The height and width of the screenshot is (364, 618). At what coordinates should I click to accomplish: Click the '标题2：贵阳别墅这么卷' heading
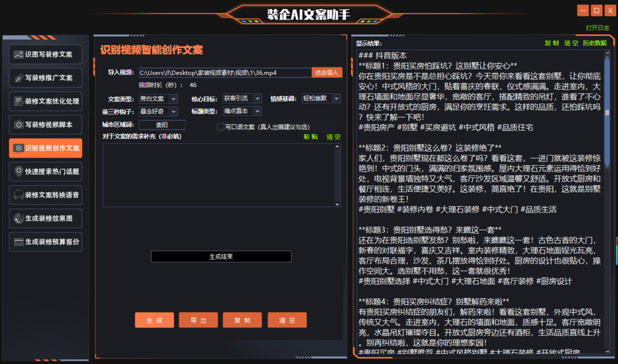point(430,148)
